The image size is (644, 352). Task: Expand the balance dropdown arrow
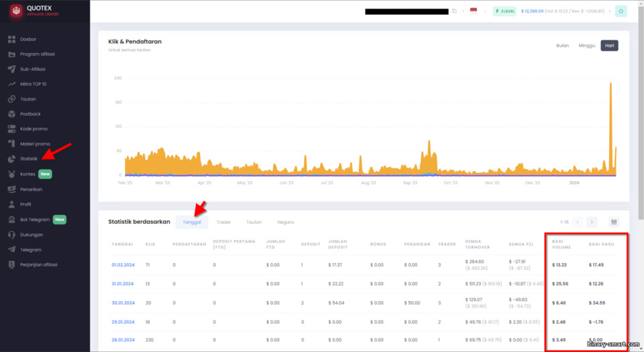pyautogui.click(x=610, y=11)
